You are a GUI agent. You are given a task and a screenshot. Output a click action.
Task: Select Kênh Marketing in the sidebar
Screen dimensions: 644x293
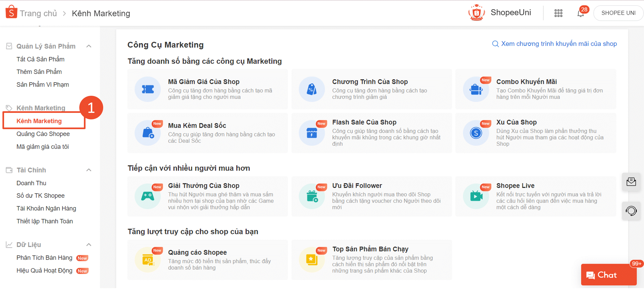39,121
